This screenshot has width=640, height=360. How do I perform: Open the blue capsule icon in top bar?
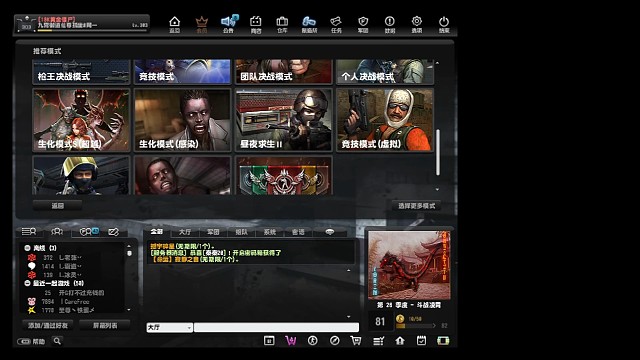(x=309, y=24)
